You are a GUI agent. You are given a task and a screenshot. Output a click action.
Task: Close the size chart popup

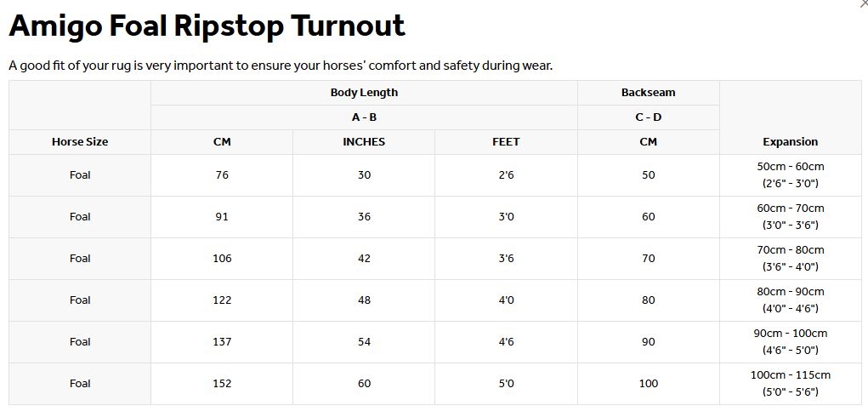click(x=864, y=3)
